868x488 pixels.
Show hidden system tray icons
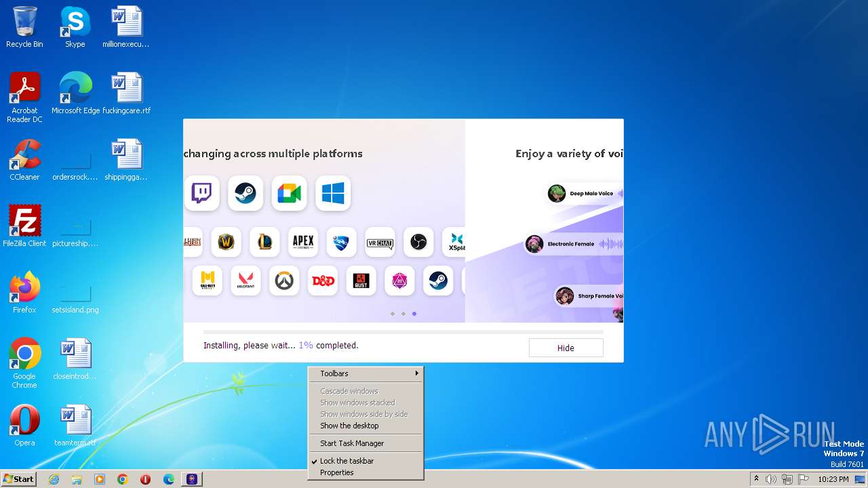(756, 479)
